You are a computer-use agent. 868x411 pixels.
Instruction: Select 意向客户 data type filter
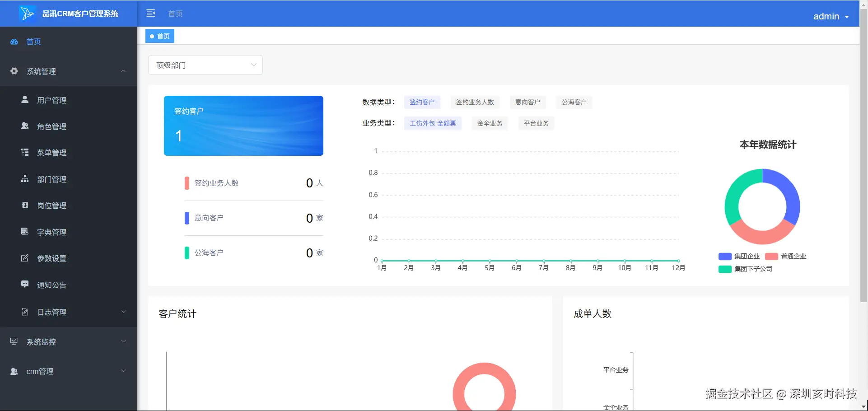pyautogui.click(x=527, y=102)
